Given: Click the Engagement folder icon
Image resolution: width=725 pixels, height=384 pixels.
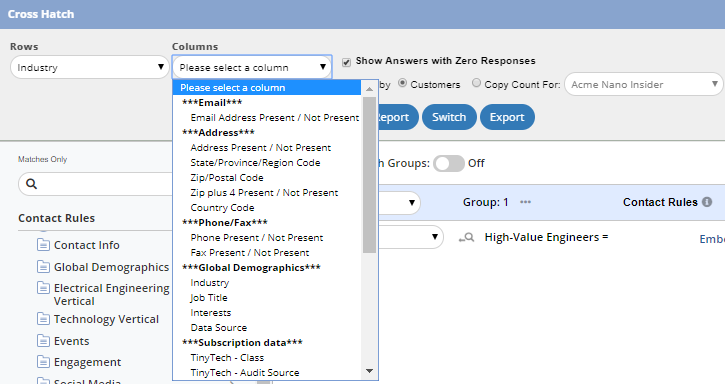Looking at the screenshot, I should pos(43,362).
